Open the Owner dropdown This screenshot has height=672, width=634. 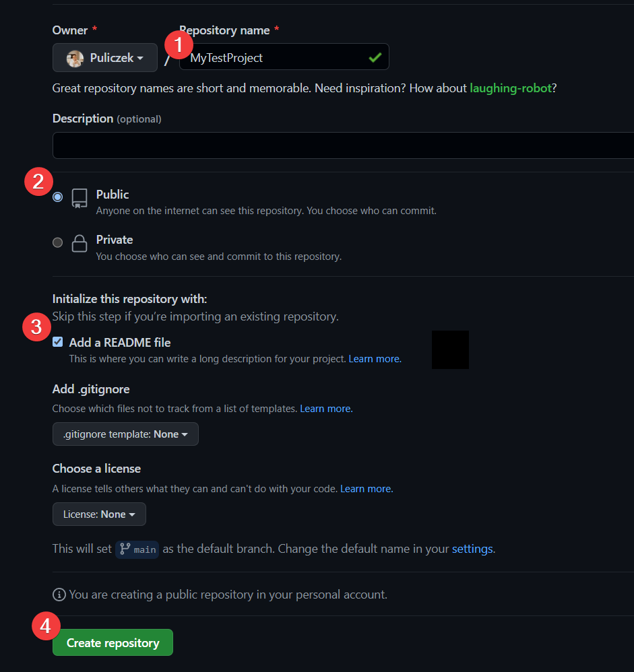[x=104, y=57]
